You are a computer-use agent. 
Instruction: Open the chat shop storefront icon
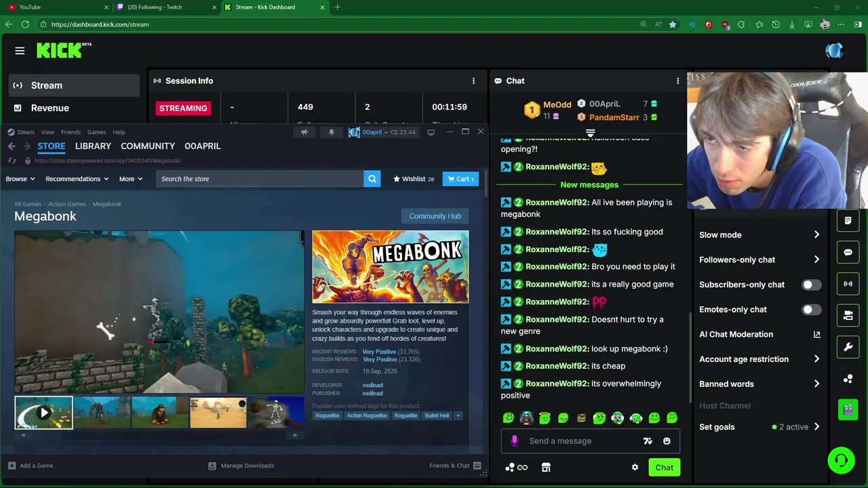point(546,467)
